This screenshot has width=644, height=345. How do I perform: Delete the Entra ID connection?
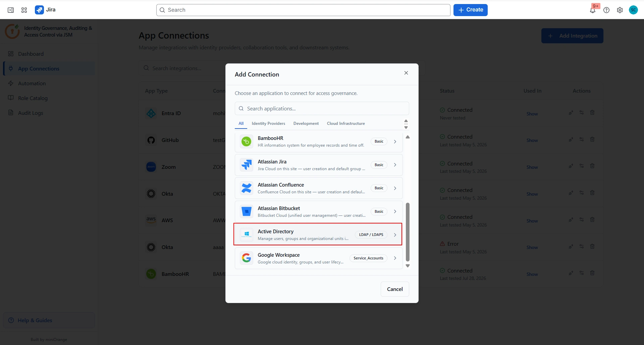pos(592,112)
